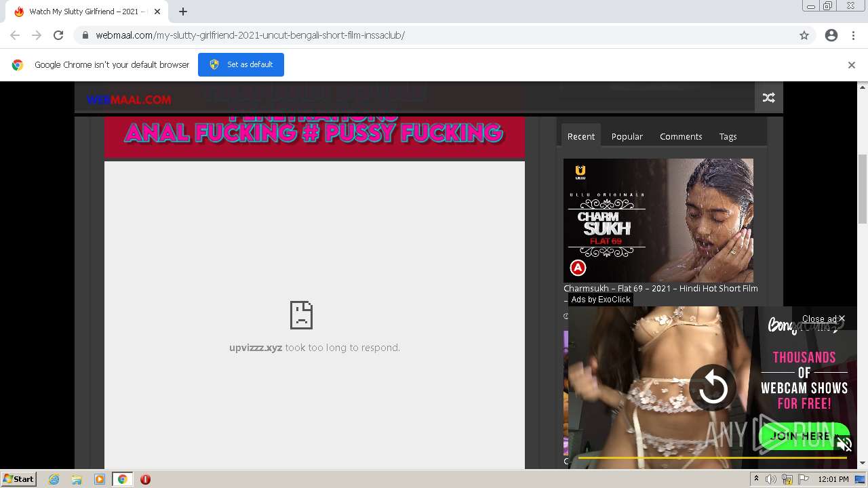Image resolution: width=868 pixels, height=488 pixels.
Task: Click the JOIN HERE ad button
Action: tap(804, 435)
